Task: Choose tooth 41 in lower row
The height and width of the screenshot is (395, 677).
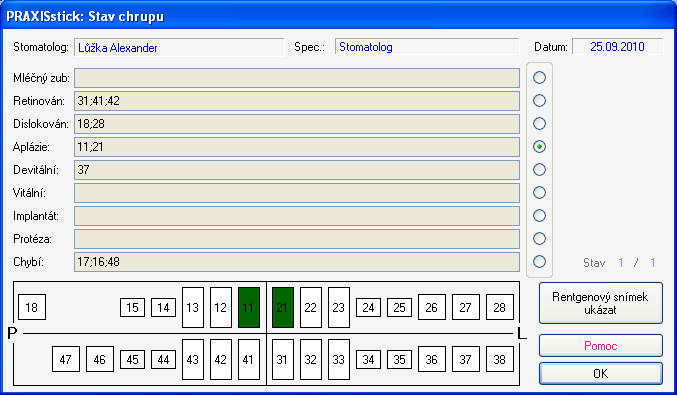Action: click(249, 359)
